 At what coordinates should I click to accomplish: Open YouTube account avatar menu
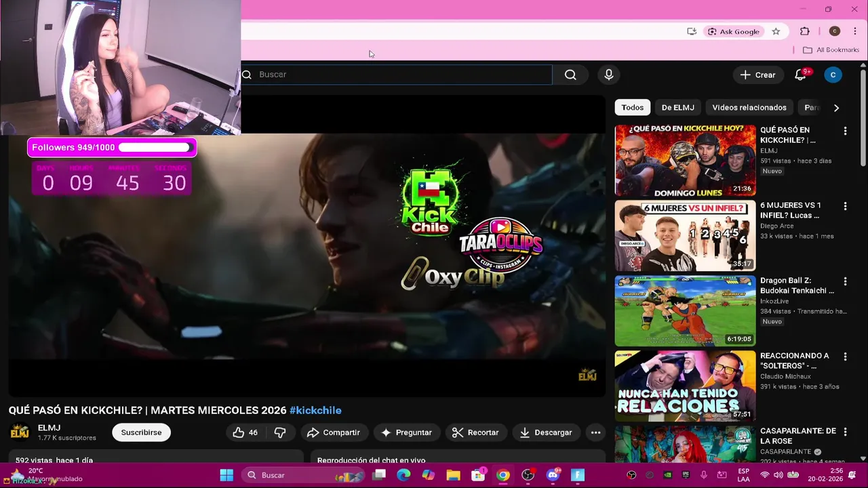pos(833,75)
